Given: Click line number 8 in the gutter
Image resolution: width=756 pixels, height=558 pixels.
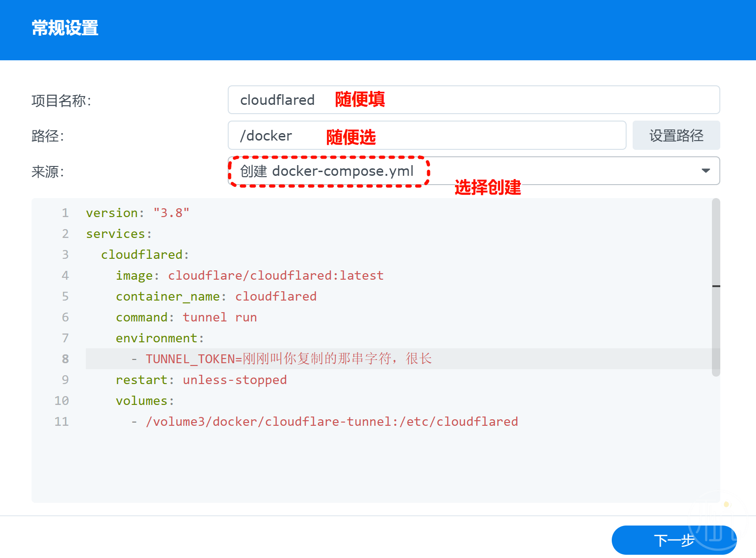Looking at the screenshot, I should point(65,359).
